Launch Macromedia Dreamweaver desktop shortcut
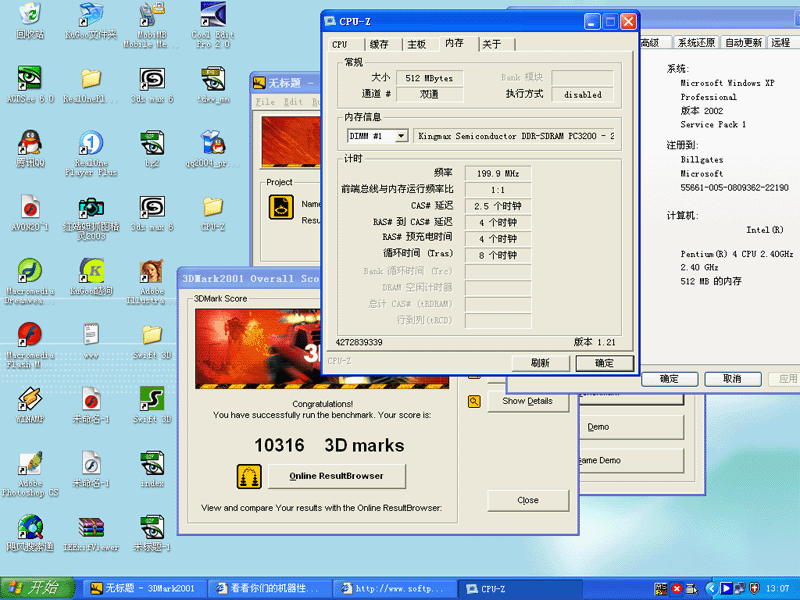Image resolution: width=800 pixels, height=600 pixels. point(30,281)
